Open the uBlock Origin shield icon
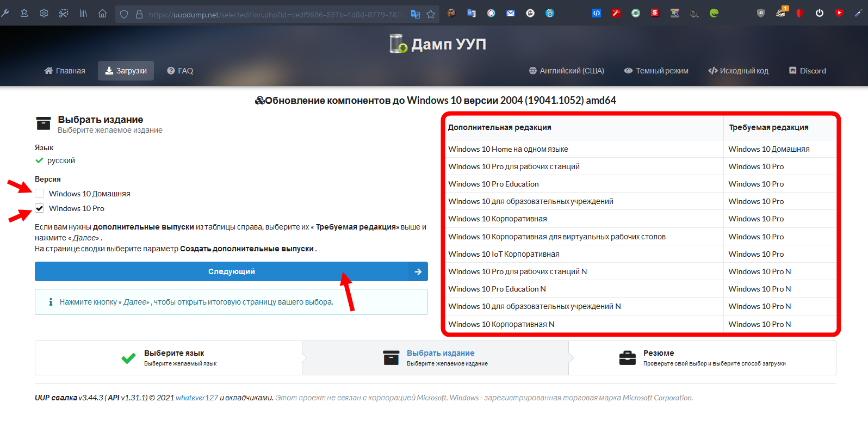The height and width of the screenshot is (427, 868). (761, 13)
